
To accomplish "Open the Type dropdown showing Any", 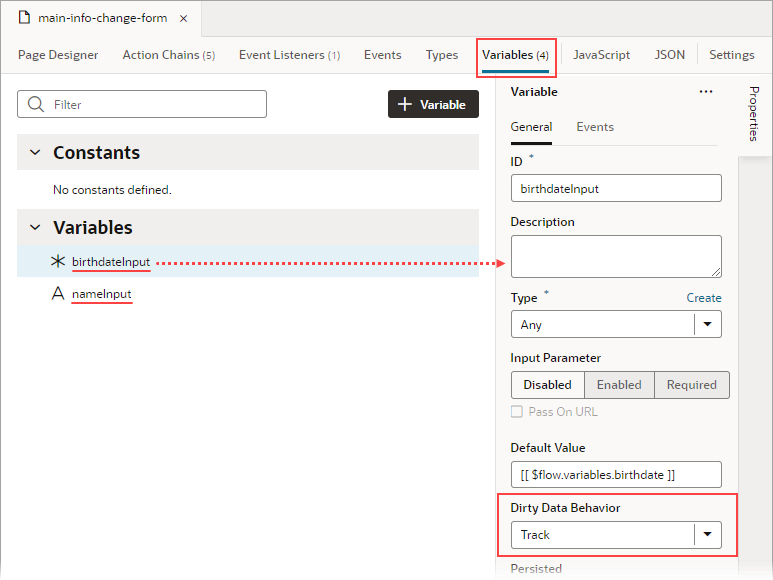I will [x=616, y=324].
